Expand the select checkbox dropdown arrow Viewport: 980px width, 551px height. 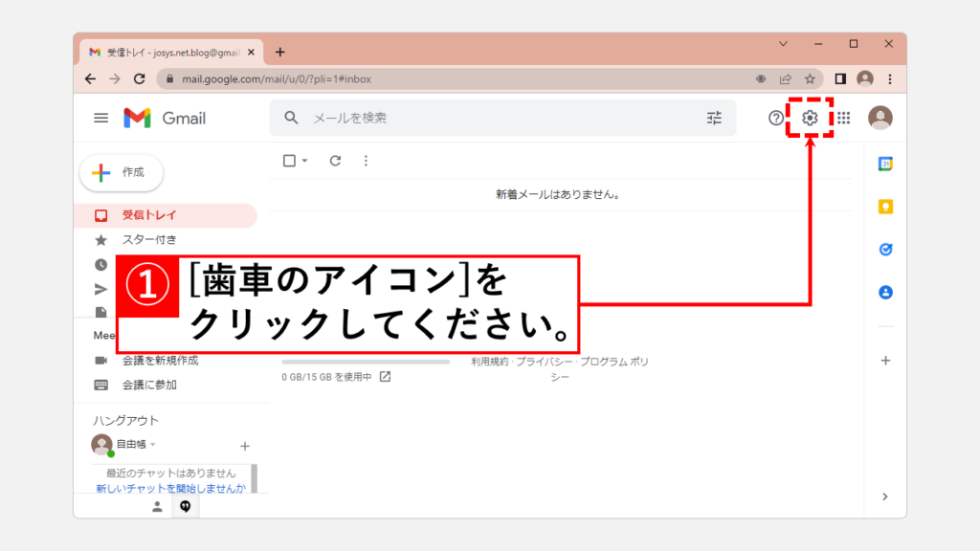tap(305, 161)
